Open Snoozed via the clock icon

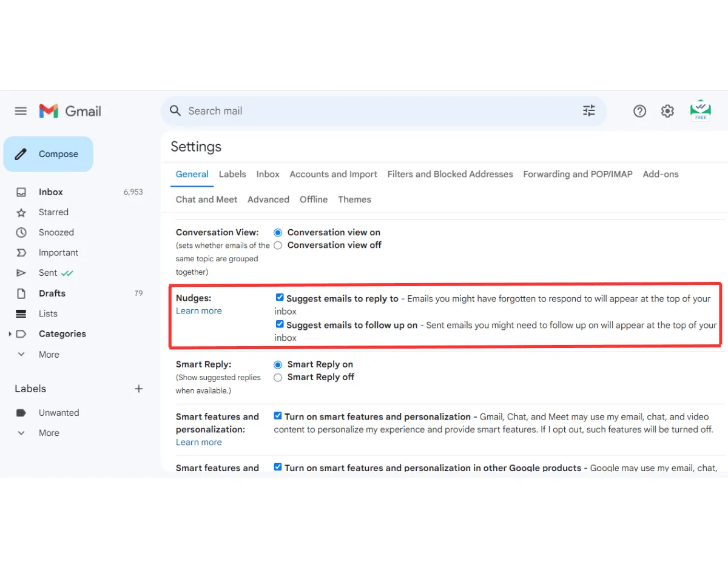click(x=21, y=232)
